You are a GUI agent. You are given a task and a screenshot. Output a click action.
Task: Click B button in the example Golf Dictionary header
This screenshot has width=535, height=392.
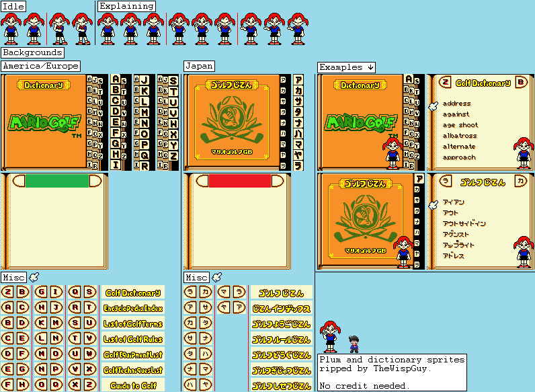tap(521, 82)
